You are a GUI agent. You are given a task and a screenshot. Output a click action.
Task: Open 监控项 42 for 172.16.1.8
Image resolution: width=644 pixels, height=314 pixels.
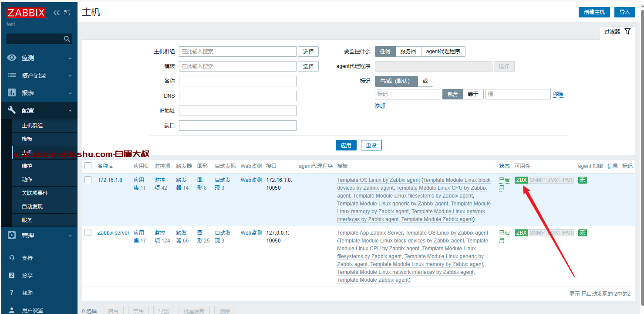[x=161, y=184]
